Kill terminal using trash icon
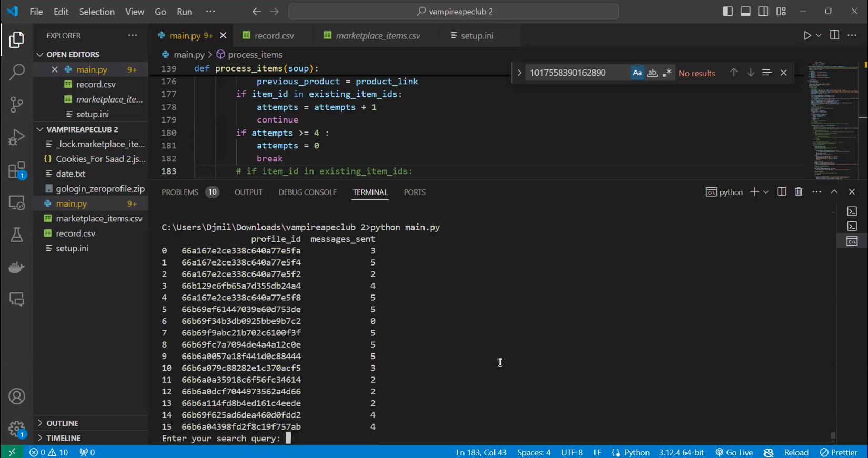 point(799,192)
